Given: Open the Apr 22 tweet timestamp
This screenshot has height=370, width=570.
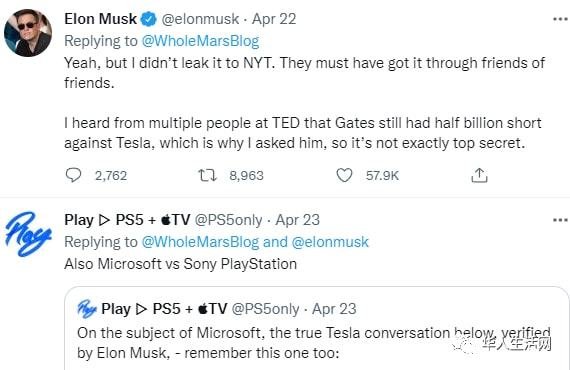Looking at the screenshot, I should click(274, 19).
